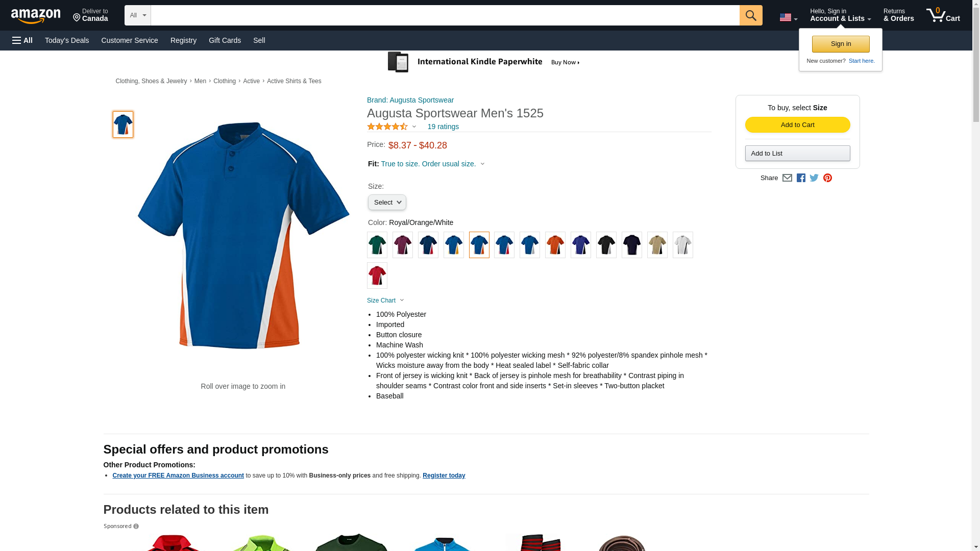Open the All hamburger menu
The image size is (980, 551).
pos(22,40)
